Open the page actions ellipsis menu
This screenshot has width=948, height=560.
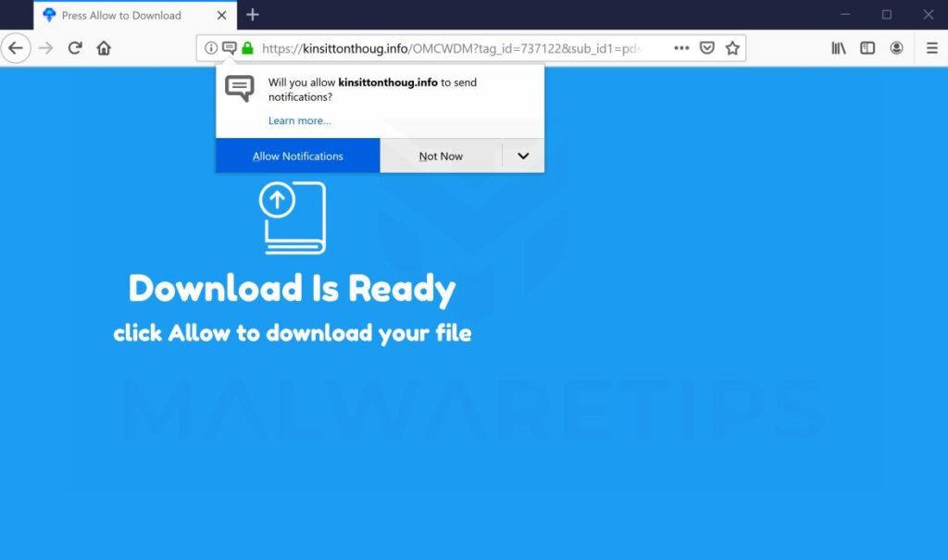(681, 47)
